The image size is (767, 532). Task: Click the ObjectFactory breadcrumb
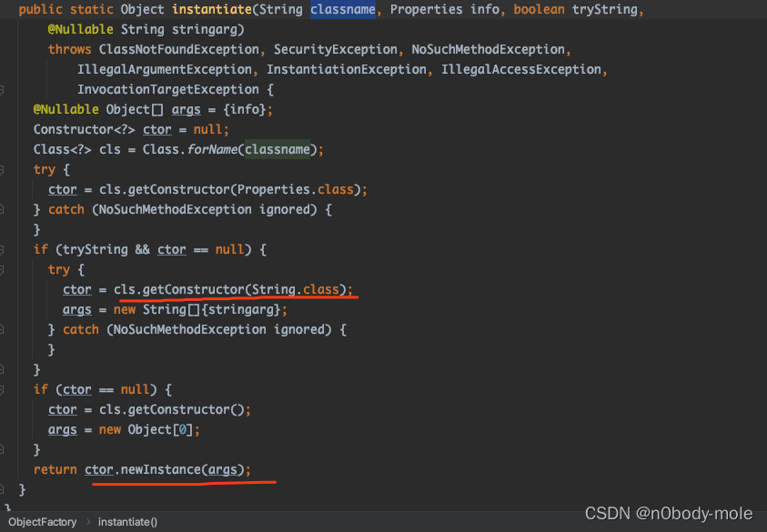point(43,522)
